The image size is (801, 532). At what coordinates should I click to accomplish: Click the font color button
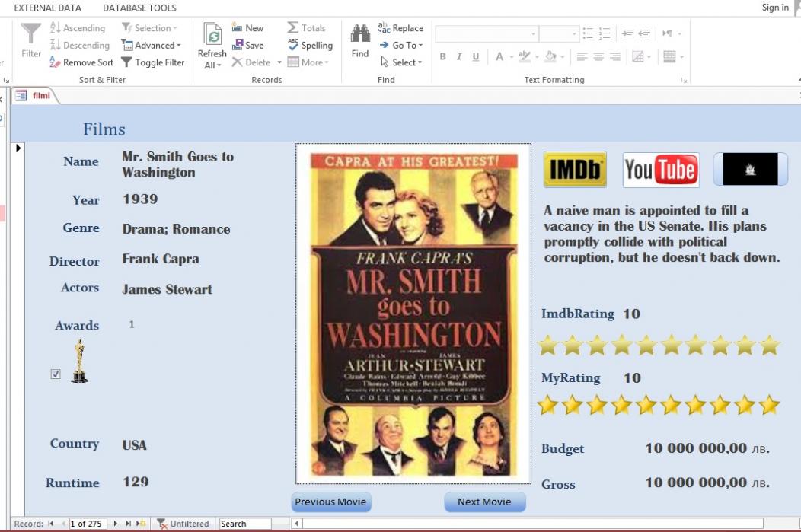(499, 56)
